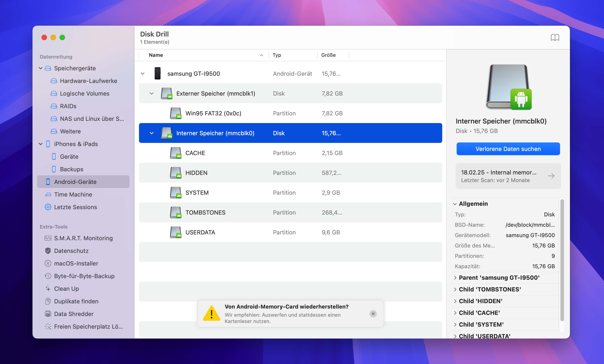Click the Freien Speicherplatz Löschen icon
Viewport: 604px width, 364px height.
point(48,327)
